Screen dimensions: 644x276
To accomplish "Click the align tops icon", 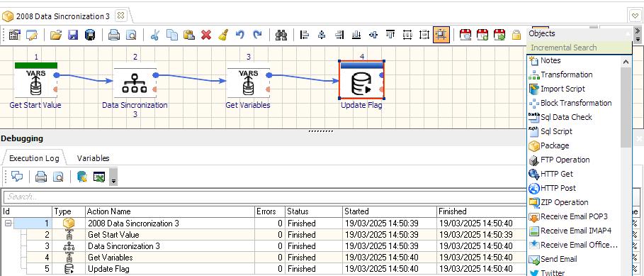I will [390, 35].
